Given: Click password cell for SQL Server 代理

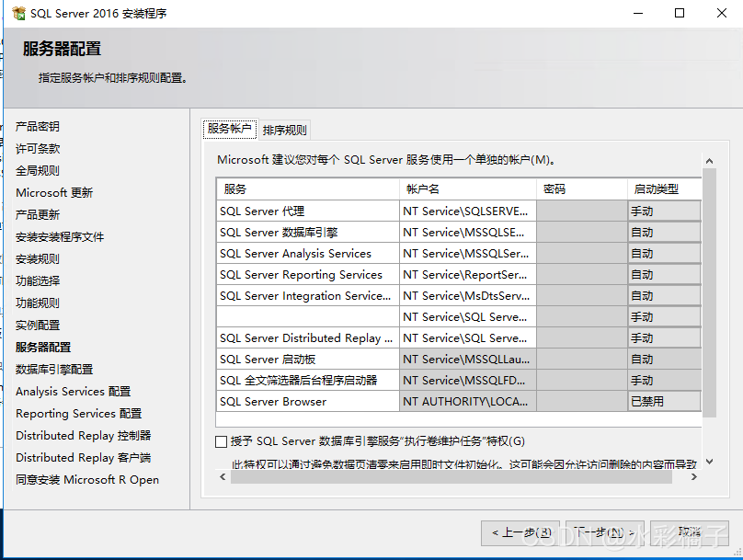Looking at the screenshot, I should [582, 211].
